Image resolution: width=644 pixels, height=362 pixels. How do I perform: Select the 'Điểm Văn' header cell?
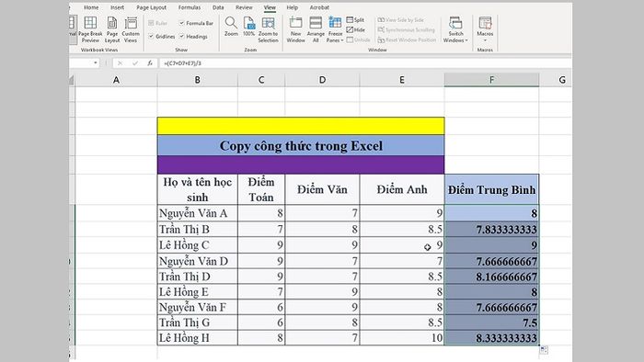322,189
